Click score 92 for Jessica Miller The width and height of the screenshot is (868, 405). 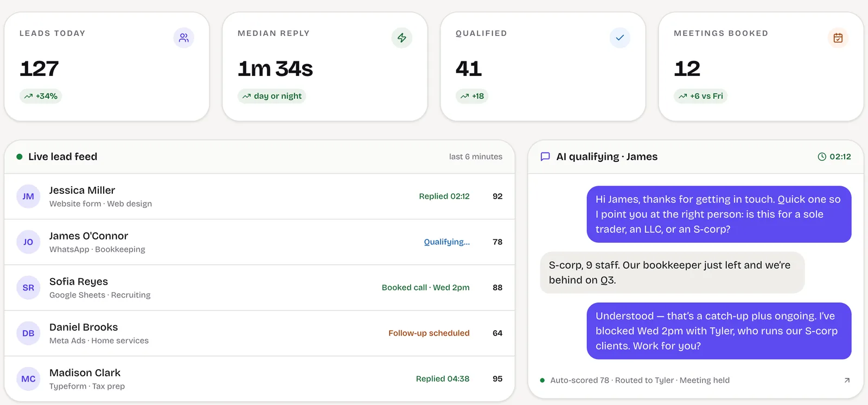tap(497, 197)
